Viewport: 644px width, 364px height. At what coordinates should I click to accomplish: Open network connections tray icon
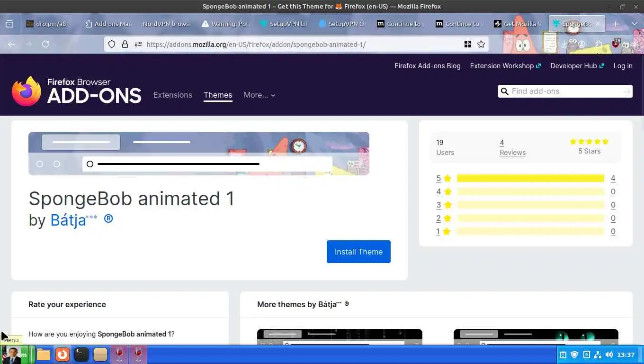(x=598, y=355)
